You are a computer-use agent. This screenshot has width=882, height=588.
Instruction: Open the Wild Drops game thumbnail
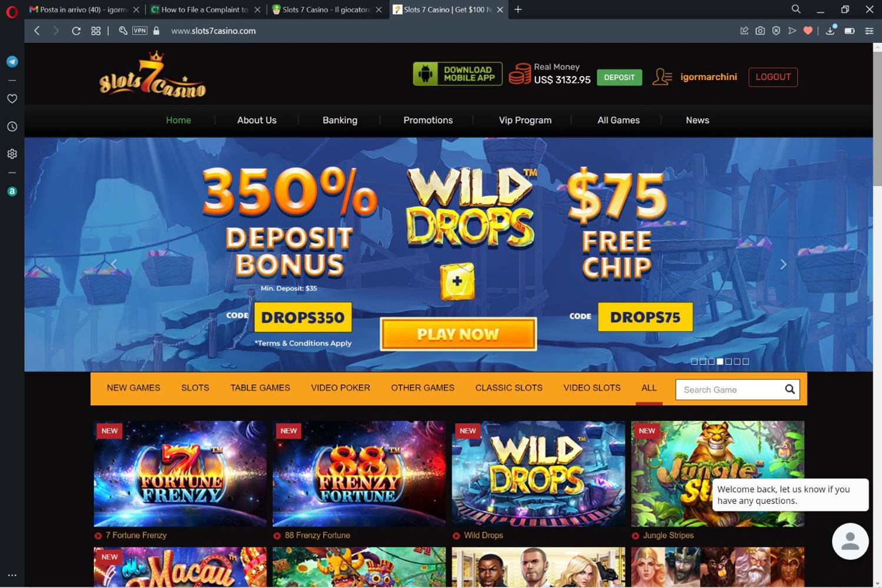[539, 473]
